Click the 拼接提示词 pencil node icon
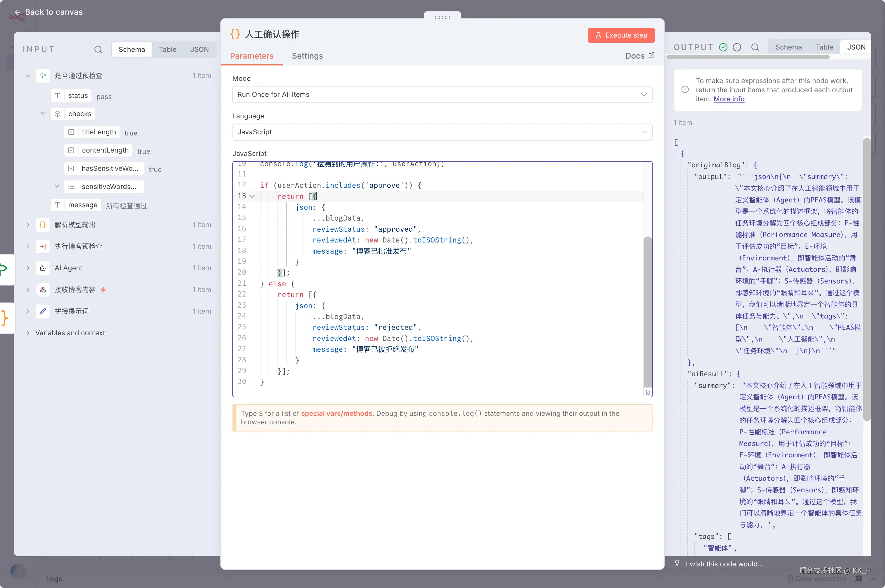The height and width of the screenshot is (588, 885). pyautogui.click(x=43, y=311)
